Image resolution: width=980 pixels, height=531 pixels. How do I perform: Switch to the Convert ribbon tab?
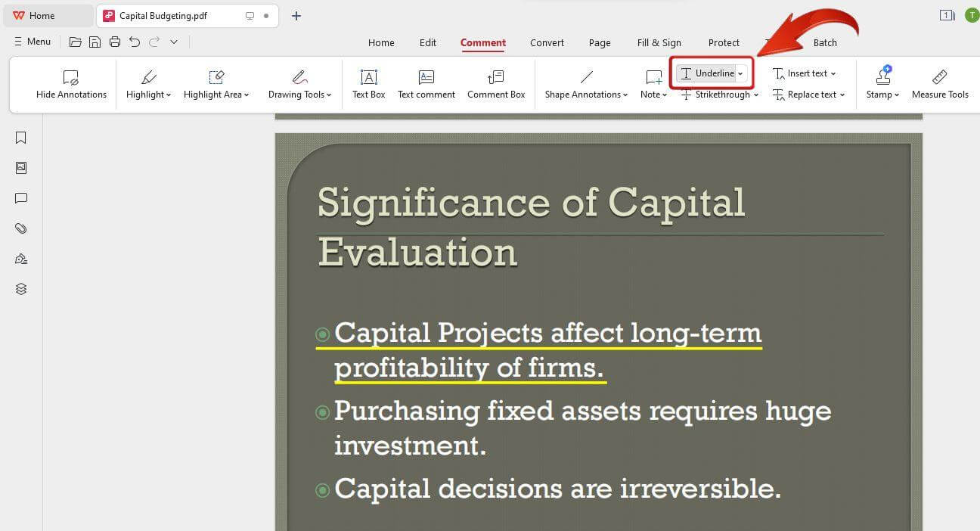point(547,43)
